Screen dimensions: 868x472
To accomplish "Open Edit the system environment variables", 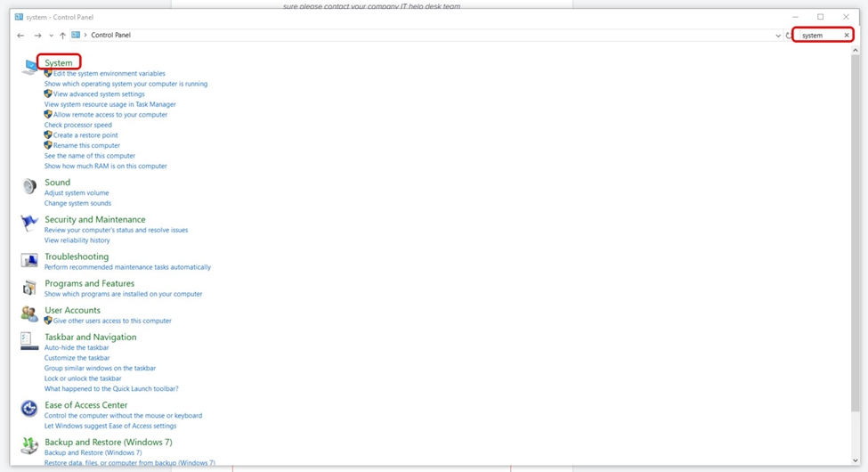I will point(109,73).
